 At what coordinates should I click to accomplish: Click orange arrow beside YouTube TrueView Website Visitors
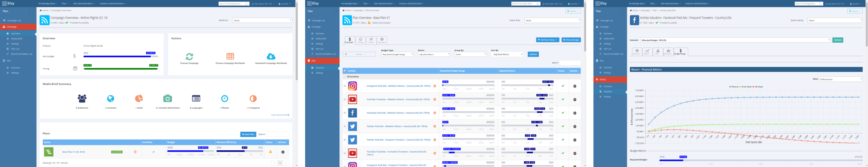pos(434,99)
